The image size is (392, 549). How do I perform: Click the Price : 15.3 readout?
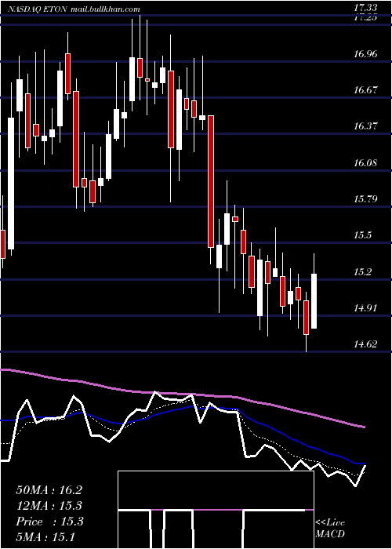point(49,522)
